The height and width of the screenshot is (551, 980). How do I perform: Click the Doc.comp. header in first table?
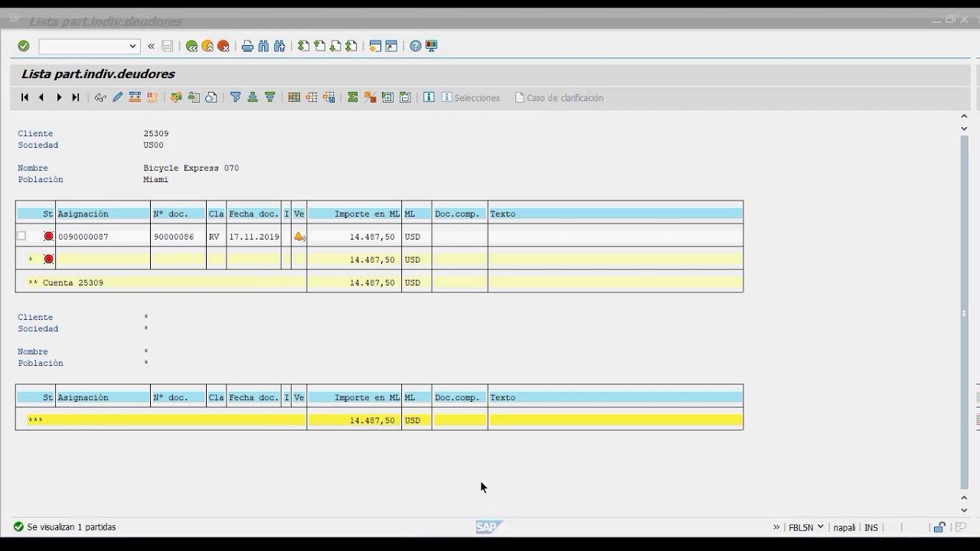459,214
